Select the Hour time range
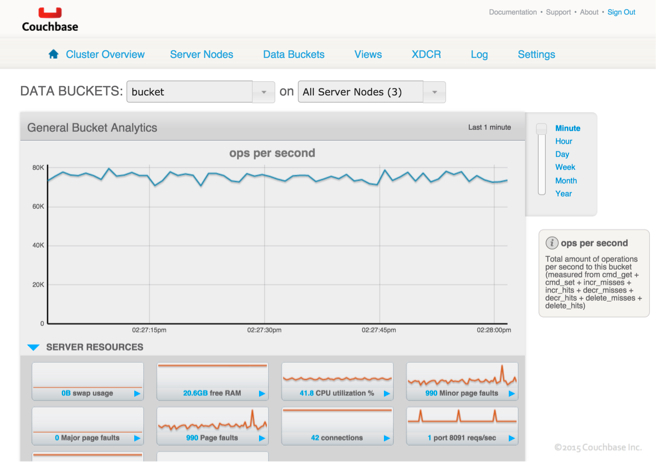The width and height of the screenshot is (656, 462). (x=564, y=141)
